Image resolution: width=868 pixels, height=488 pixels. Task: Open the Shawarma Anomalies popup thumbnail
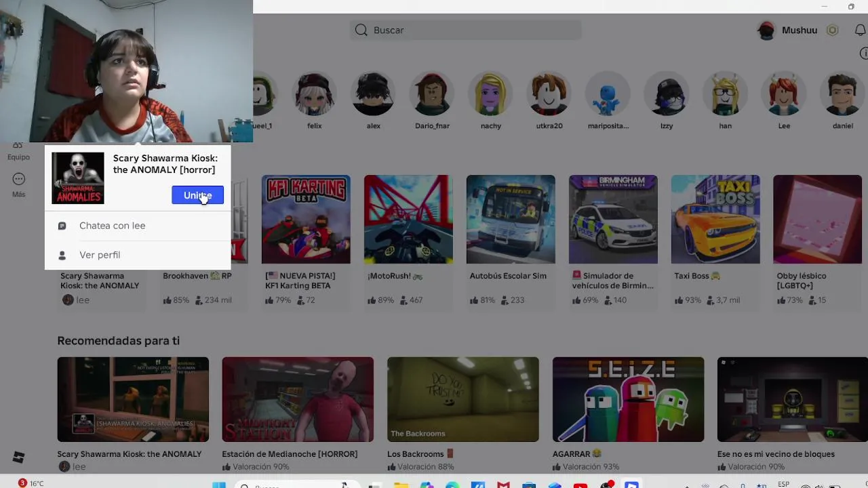pyautogui.click(x=78, y=178)
